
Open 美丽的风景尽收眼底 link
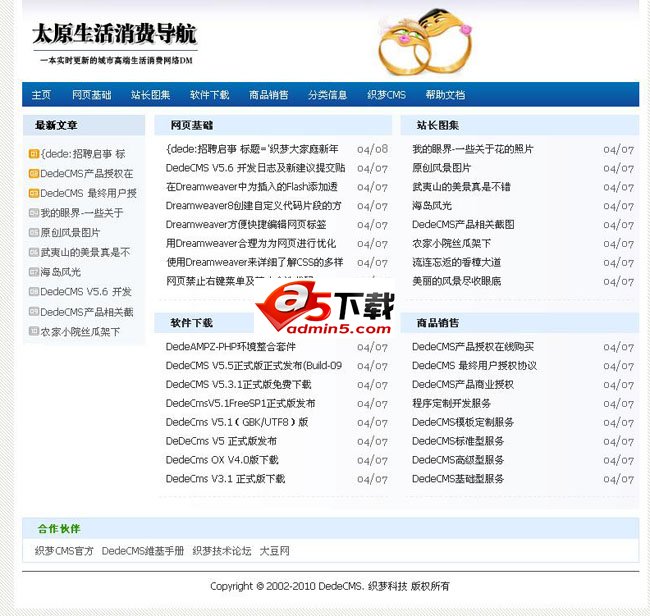(x=456, y=281)
